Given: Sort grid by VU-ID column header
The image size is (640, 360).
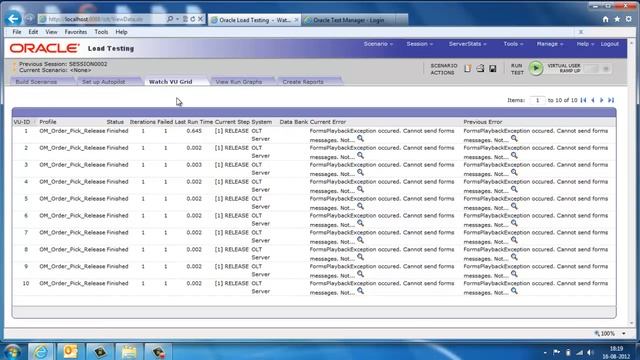Looking at the screenshot, I should (x=22, y=122).
